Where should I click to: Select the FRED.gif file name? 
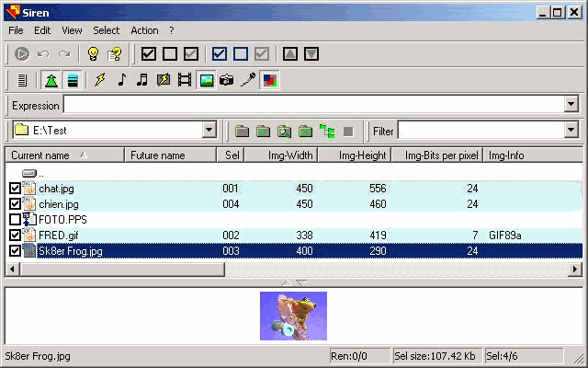[59, 236]
